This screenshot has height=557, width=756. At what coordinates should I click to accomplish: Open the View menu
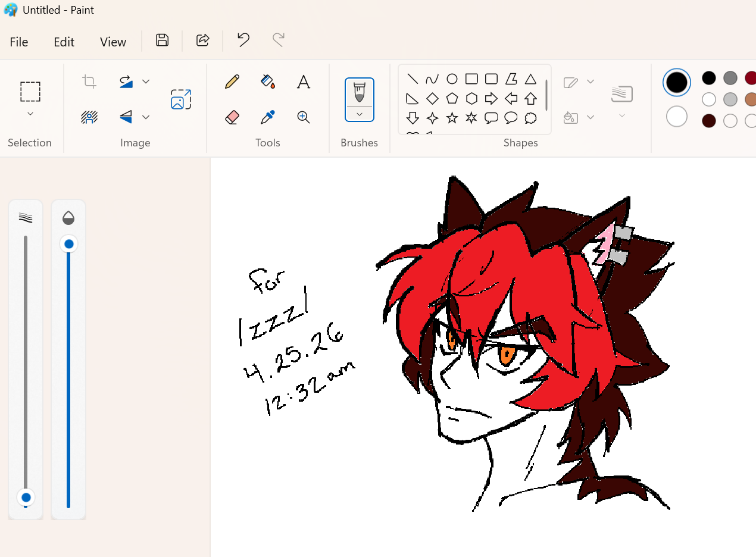pyautogui.click(x=113, y=42)
